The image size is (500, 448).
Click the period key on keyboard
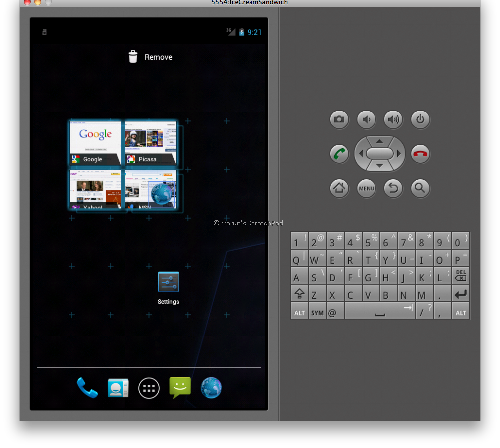(443, 293)
